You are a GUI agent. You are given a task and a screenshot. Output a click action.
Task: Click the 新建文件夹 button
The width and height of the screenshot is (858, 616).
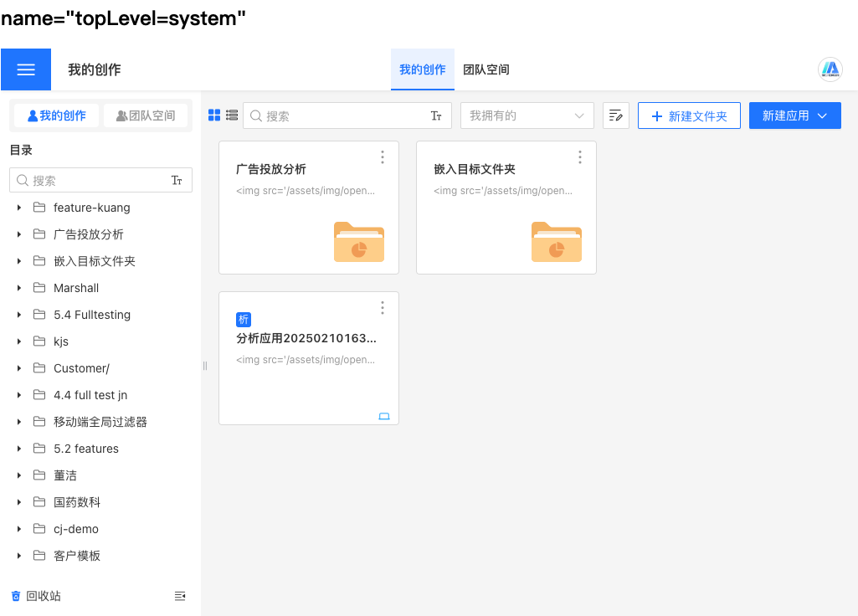click(x=689, y=116)
